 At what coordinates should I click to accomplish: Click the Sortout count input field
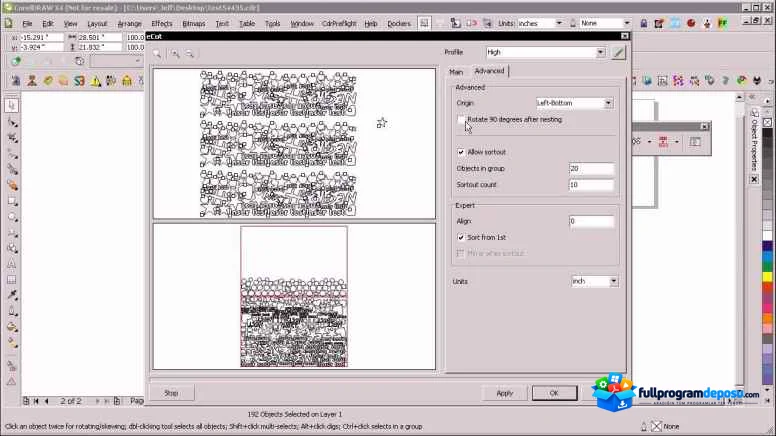coord(591,185)
